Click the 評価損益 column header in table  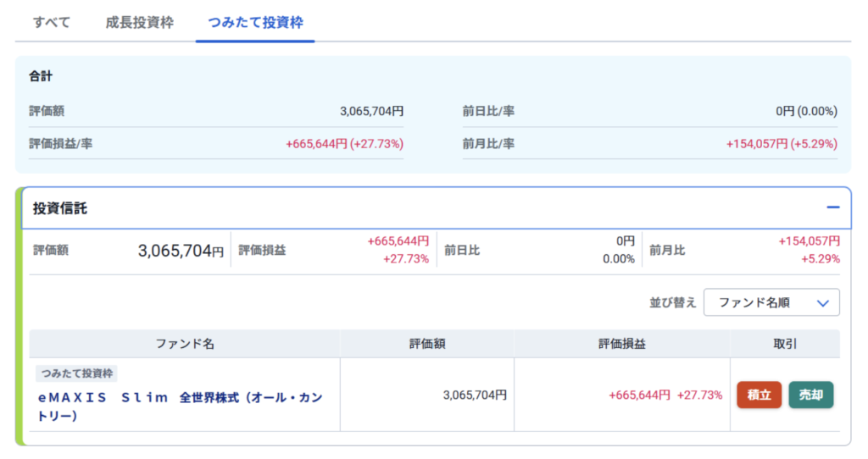[621, 344]
